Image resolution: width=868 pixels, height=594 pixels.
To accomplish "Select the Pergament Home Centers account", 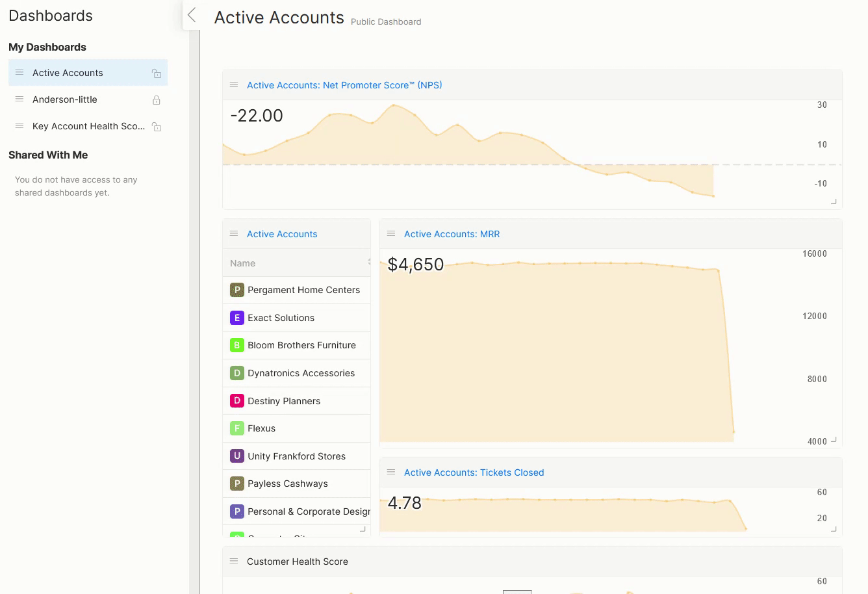I will point(303,290).
